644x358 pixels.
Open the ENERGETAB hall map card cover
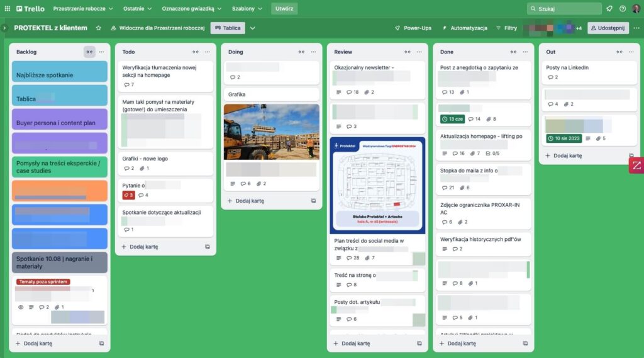pyautogui.click(x=377, y=186)
